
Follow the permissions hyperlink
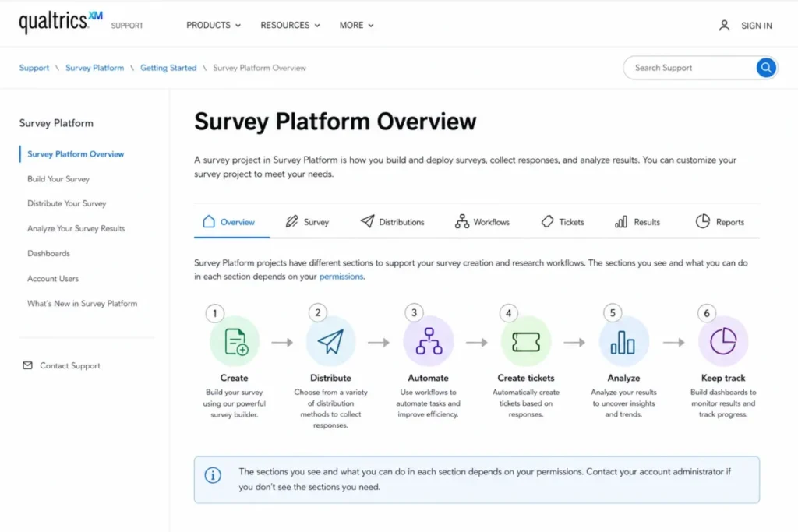tap(341, 277)
